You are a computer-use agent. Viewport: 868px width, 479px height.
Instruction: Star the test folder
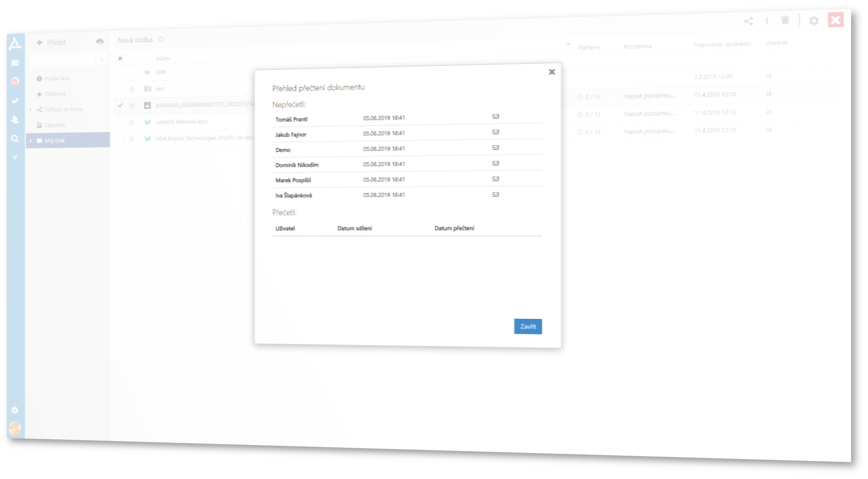(131, 89)
